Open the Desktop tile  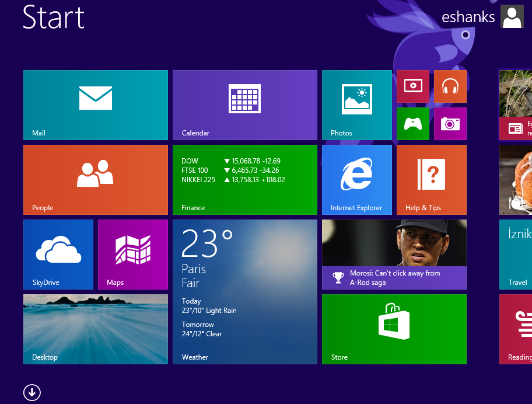pos(95,329)
